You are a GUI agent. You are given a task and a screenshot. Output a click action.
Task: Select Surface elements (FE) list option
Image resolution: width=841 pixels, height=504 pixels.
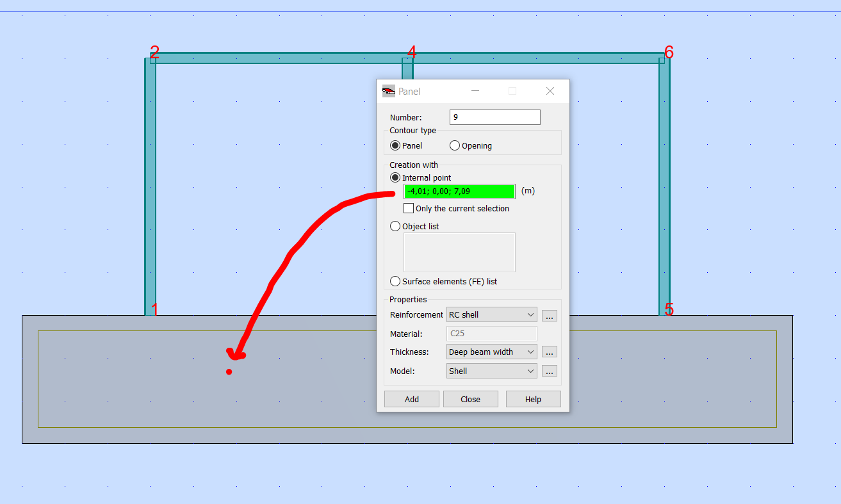[x=395, y=280]
